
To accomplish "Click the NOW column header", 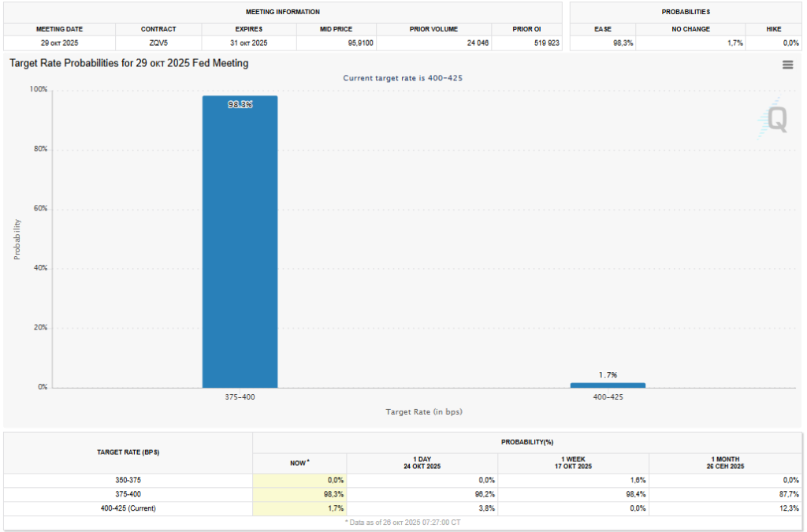I will (x=299, y=463).
